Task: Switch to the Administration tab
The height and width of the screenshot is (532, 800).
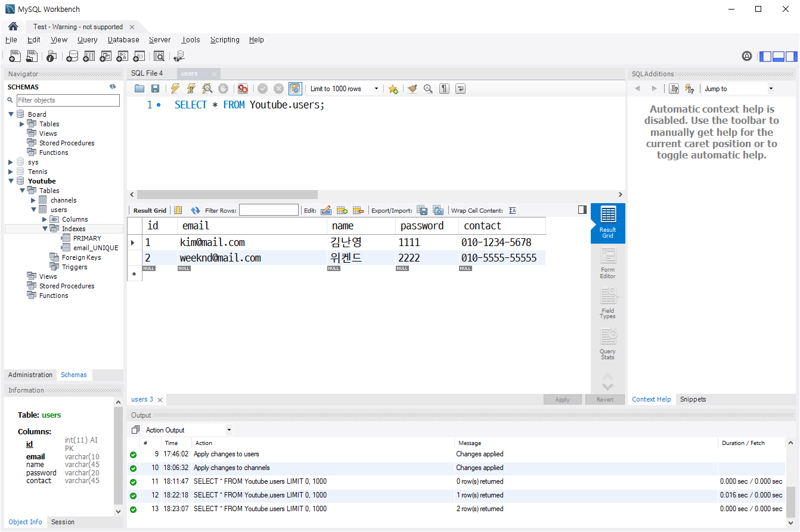Action: 30,375
